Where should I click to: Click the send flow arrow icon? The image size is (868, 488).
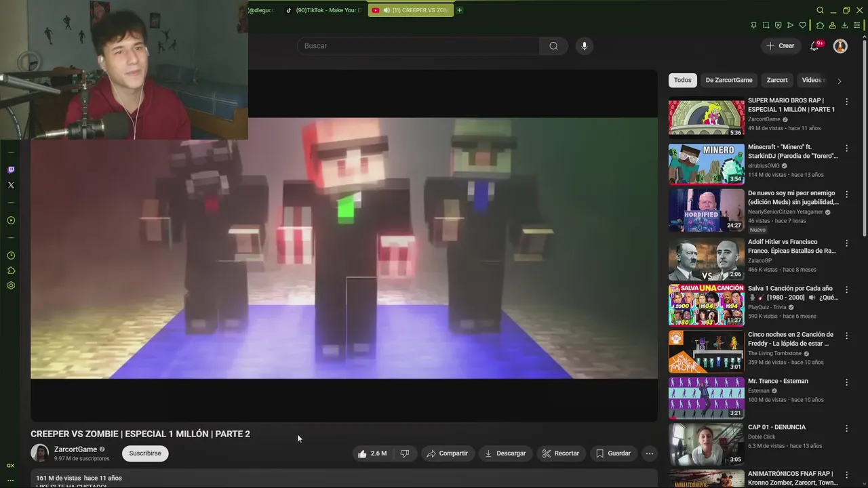tap(790, 25)
